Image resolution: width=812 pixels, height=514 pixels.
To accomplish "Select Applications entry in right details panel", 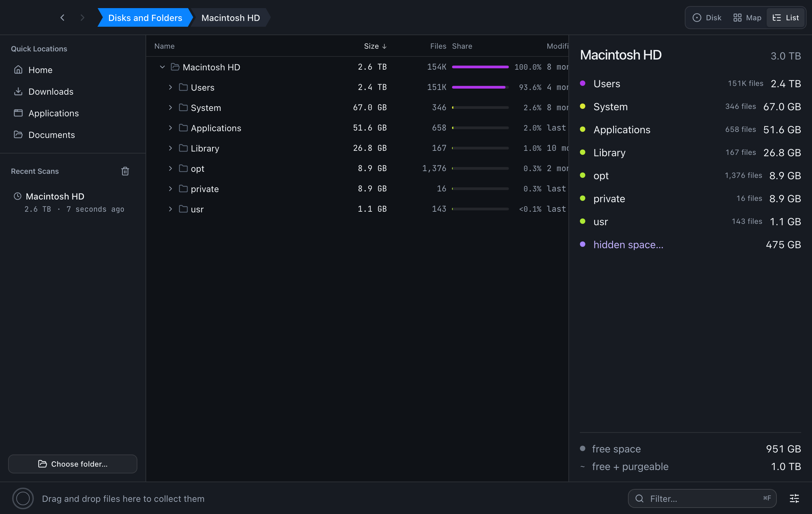I will [x=690, y=130].
